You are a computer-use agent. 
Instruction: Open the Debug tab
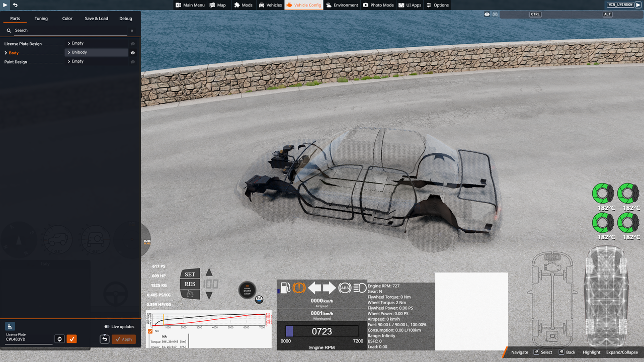pos(126,19)
